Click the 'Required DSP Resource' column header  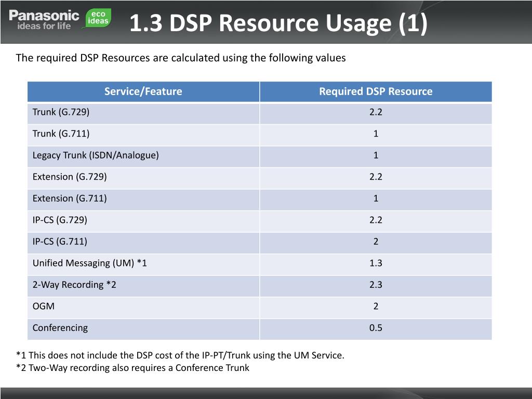pos(376,91)
